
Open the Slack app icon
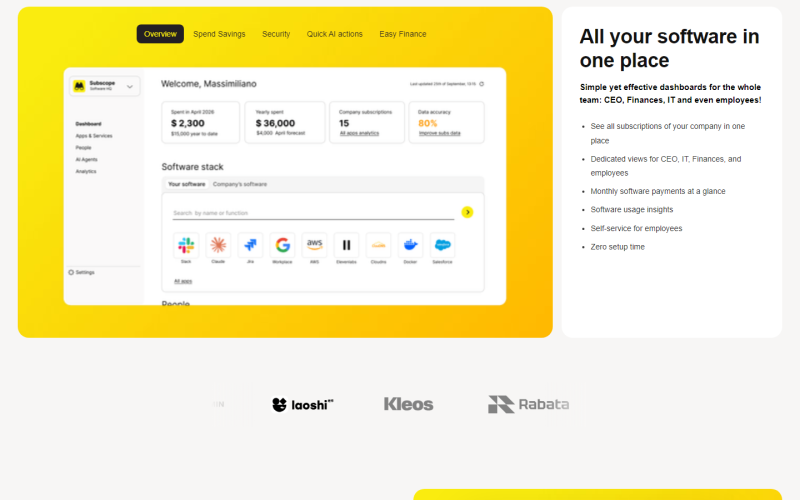pyautogui.click(x=186, y=245)
